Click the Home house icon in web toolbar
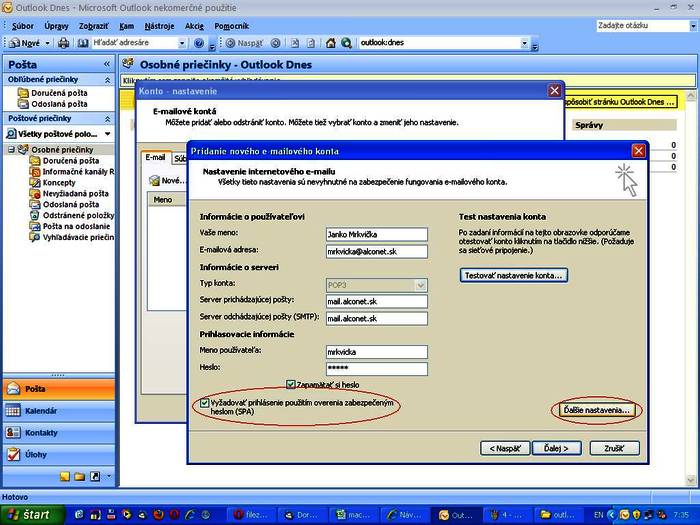 [x=330, y=43]
